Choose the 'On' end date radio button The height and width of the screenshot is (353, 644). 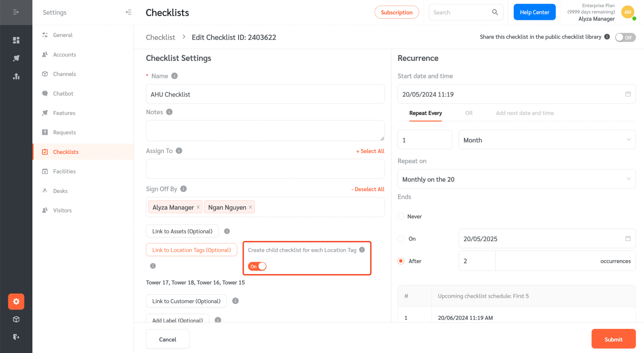401,239
